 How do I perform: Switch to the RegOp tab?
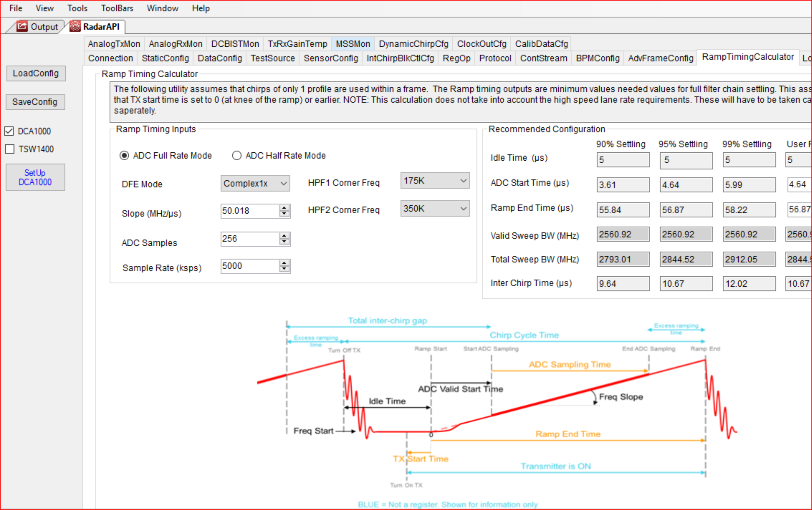coord(457,58)
